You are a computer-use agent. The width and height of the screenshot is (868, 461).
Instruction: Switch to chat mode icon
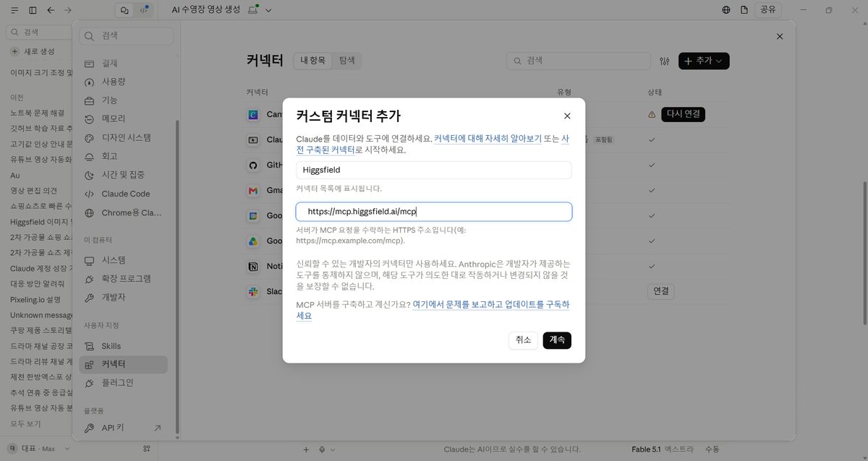pyautogui.click(x=124, y=10)
